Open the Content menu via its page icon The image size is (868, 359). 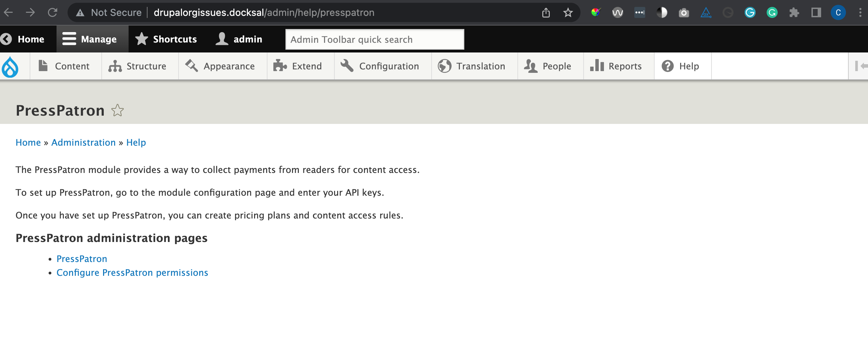coord(44,66)
